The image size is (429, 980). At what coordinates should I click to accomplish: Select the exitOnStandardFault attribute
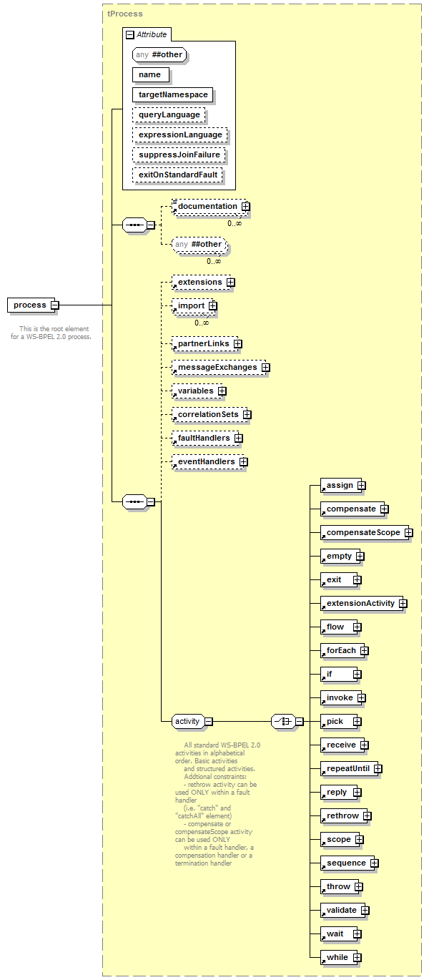coord(178,175)
